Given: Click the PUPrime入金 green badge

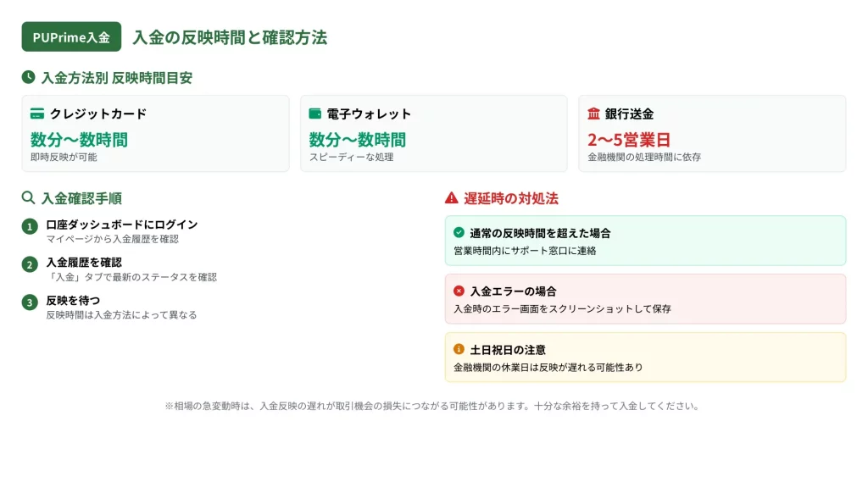Looking at the screenshot, I should pyautogui.click(x=71, y=37).
